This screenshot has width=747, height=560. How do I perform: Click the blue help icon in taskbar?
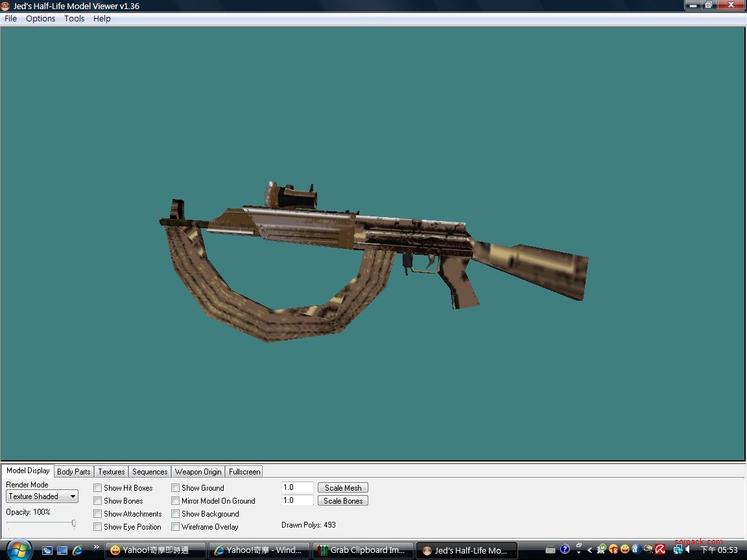tap(565, 550)
